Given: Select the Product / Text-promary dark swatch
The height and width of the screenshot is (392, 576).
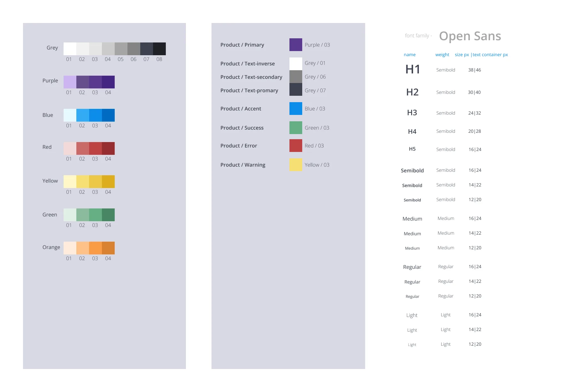Looking at the screenshot, I should coord(296,89).
